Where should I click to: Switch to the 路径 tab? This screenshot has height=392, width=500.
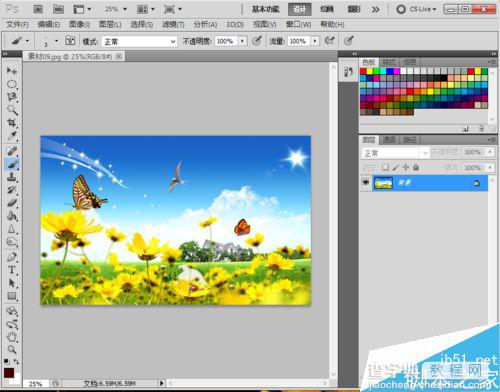pyautogui.click(x=410, y=140)
